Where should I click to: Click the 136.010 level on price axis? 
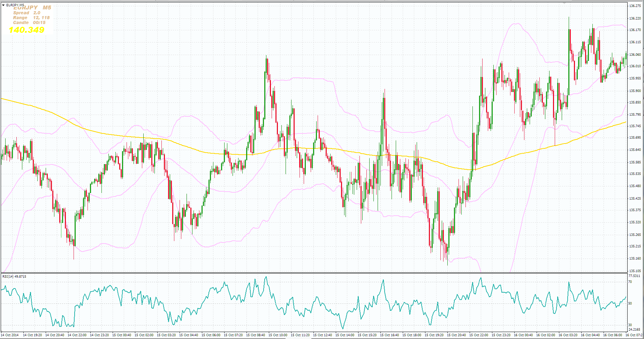(634, 66)
